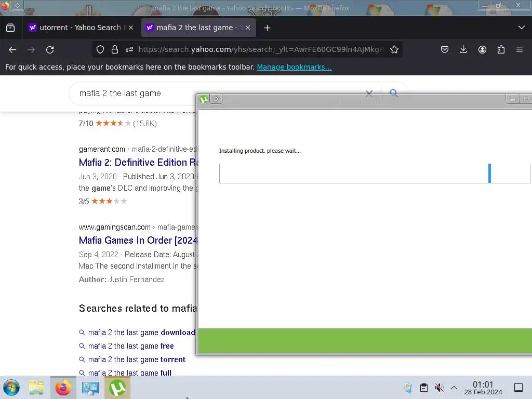This screenshot has height=399, width=532.
Task: Open the site permissions icon in address bar
Action: pyautogui.click(x=129, y=49)
